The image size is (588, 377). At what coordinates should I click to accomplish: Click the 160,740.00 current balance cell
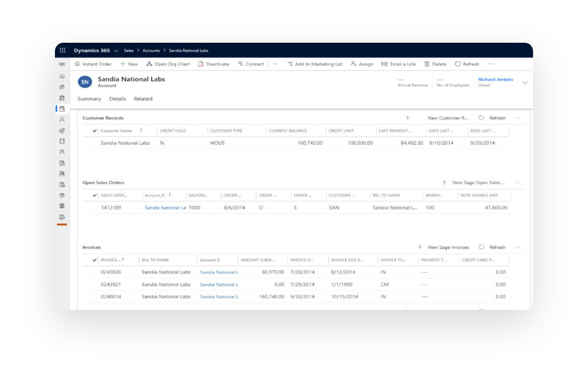pos(310,143)
